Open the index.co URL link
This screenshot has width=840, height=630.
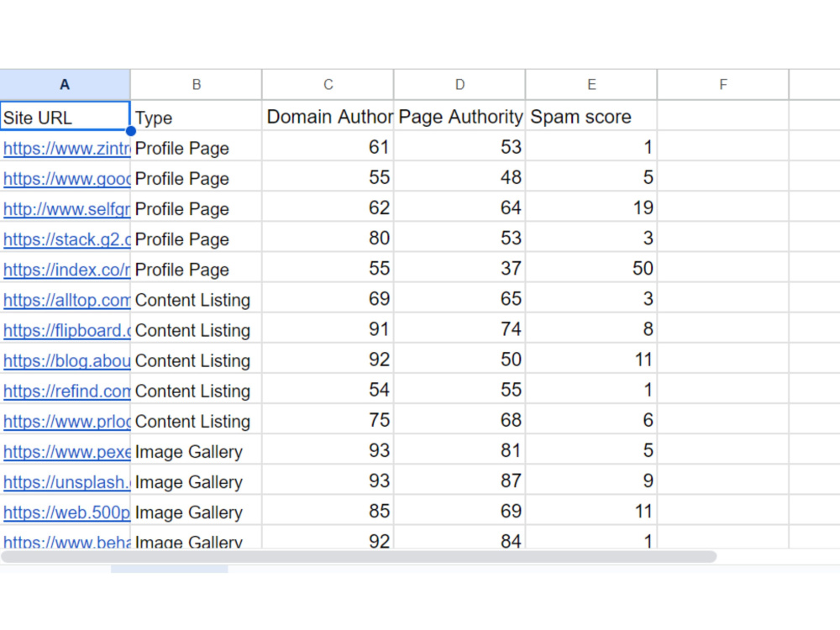click(x=66, y=270)
